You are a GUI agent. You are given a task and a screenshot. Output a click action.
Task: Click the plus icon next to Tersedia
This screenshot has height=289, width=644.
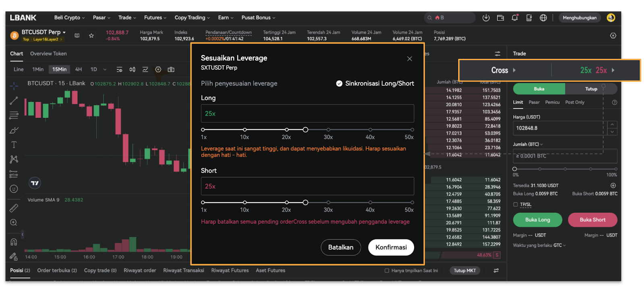613,186
